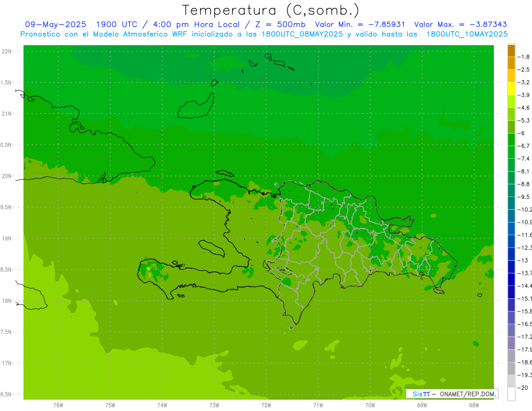Click the date '09-May-2025' in header
Viewport: 532px width, 411px height.
click(55, 24)
